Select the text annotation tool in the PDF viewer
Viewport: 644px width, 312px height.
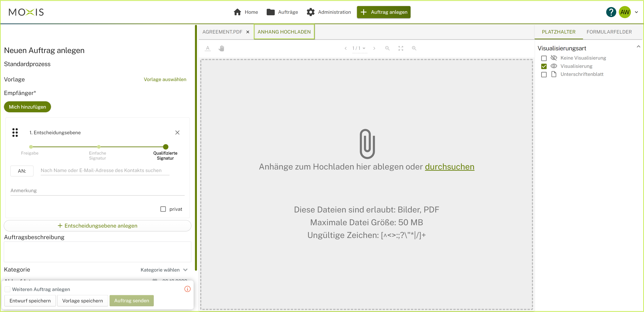point(208,48)
